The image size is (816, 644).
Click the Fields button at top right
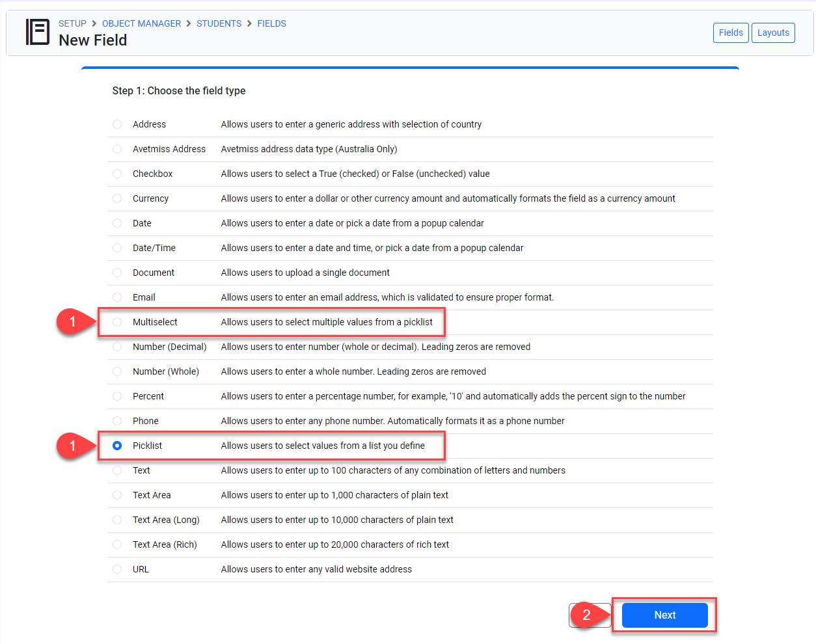point(731,33)
